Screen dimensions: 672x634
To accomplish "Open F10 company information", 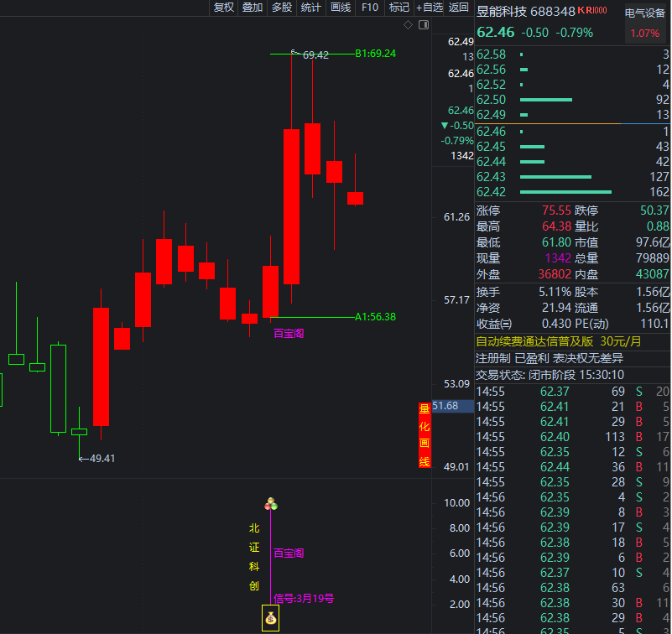I will pos(370,8).
